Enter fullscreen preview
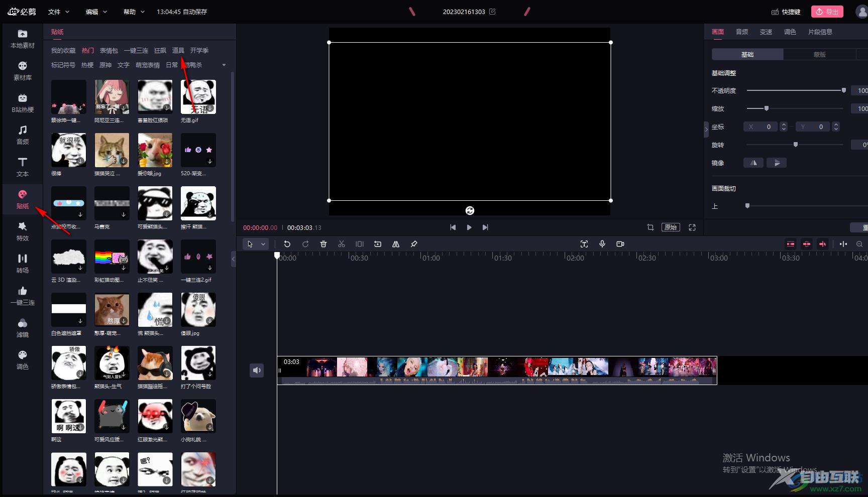This screenshot has height=497, width=868. click(692, 227)
